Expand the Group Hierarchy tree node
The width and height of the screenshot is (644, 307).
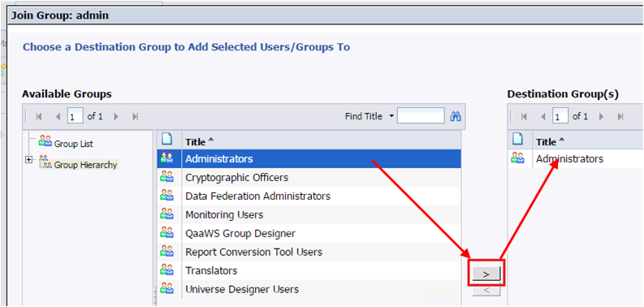(28, 160)
